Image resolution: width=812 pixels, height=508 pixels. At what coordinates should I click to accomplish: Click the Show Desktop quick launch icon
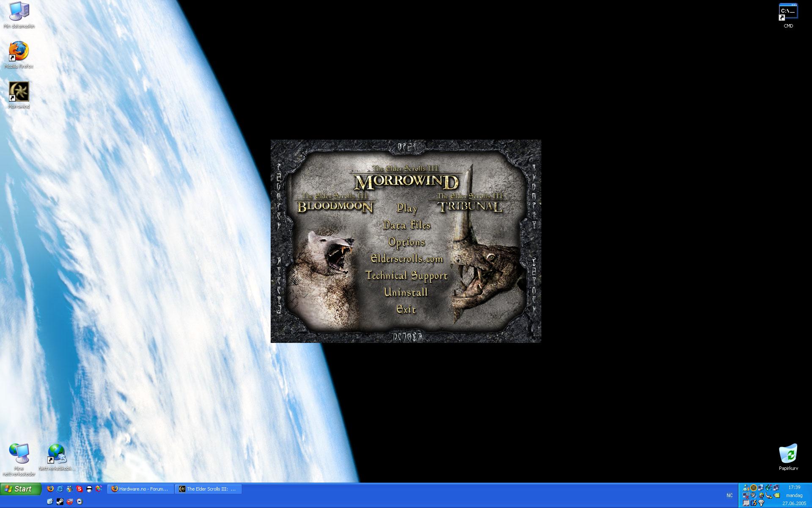click(50, 502)
